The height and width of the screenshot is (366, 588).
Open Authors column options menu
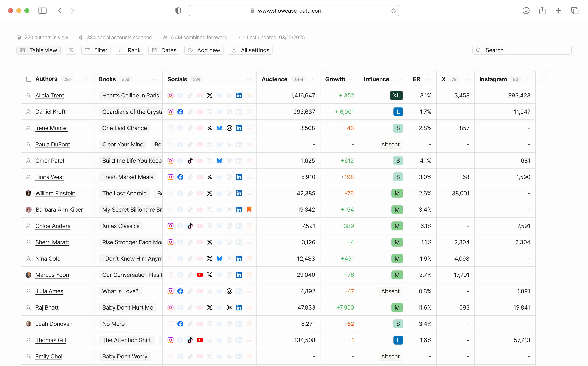click(86, 79)
